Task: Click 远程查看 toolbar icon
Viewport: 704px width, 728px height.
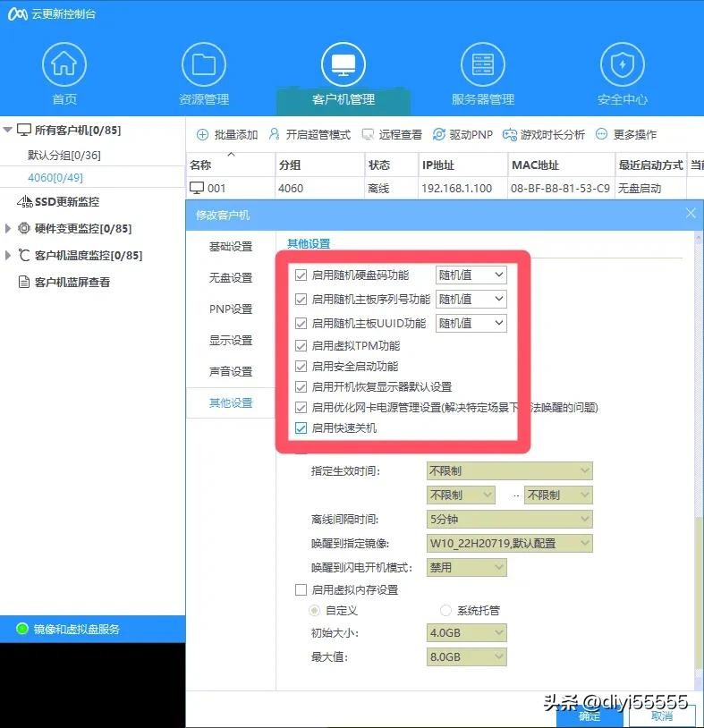Action: [x=368, y=135]
